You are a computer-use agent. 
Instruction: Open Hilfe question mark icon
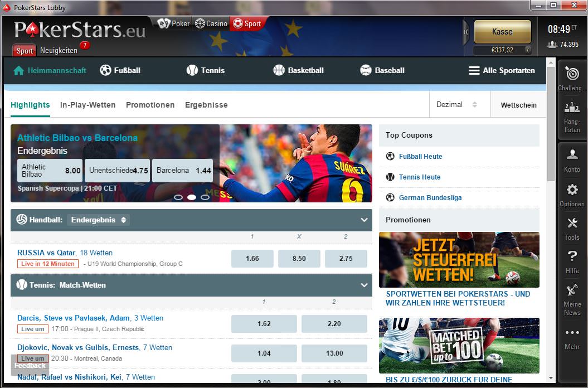[x=572, y=256]
